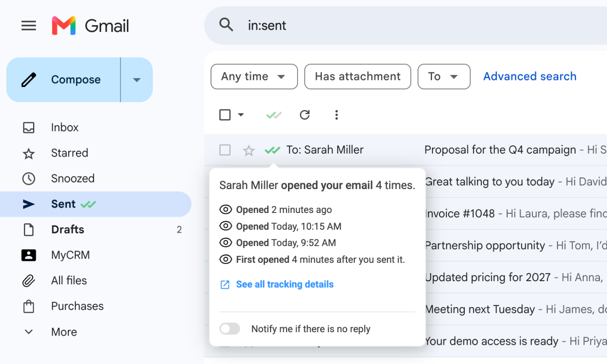Screen dimensions: 607x364
Task: Open the Any time filter dropdown
Action: tap(254, 77)
